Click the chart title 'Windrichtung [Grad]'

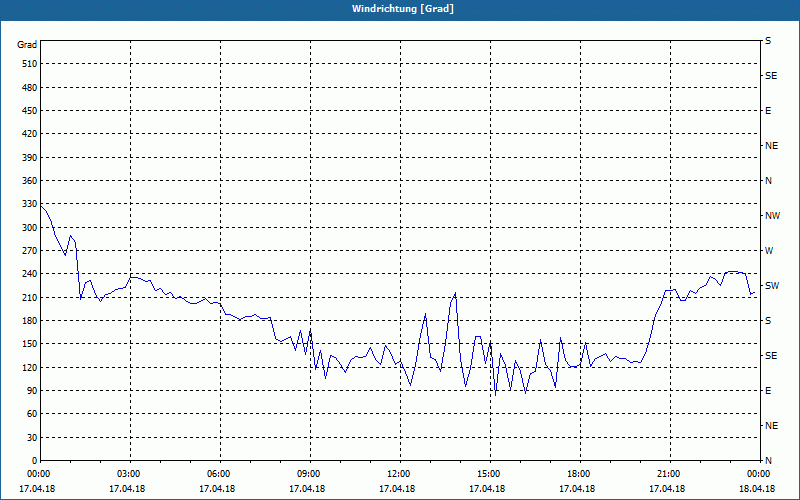coord(403,9)
